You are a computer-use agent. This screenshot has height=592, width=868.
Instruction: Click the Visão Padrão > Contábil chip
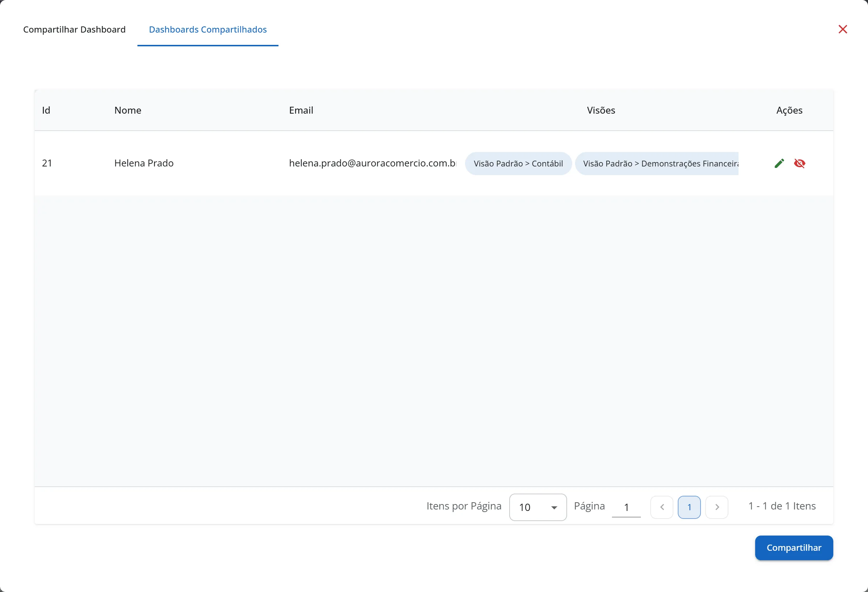[x=518, y=163]
